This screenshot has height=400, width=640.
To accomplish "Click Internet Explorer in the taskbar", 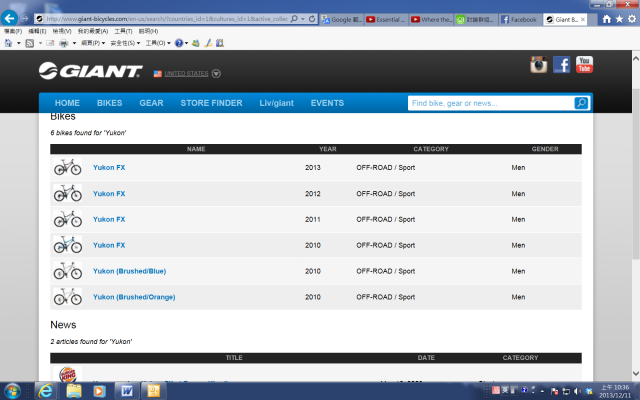I will click(x=45, y=391).
